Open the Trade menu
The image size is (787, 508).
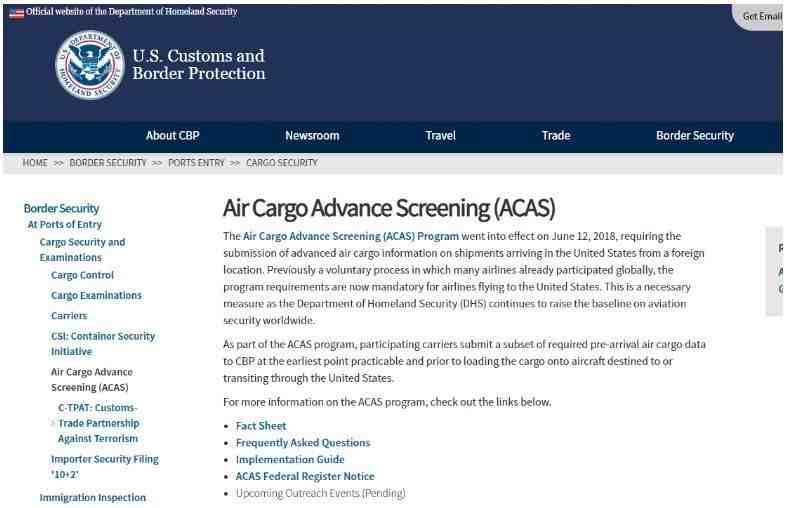click(556, 136)
